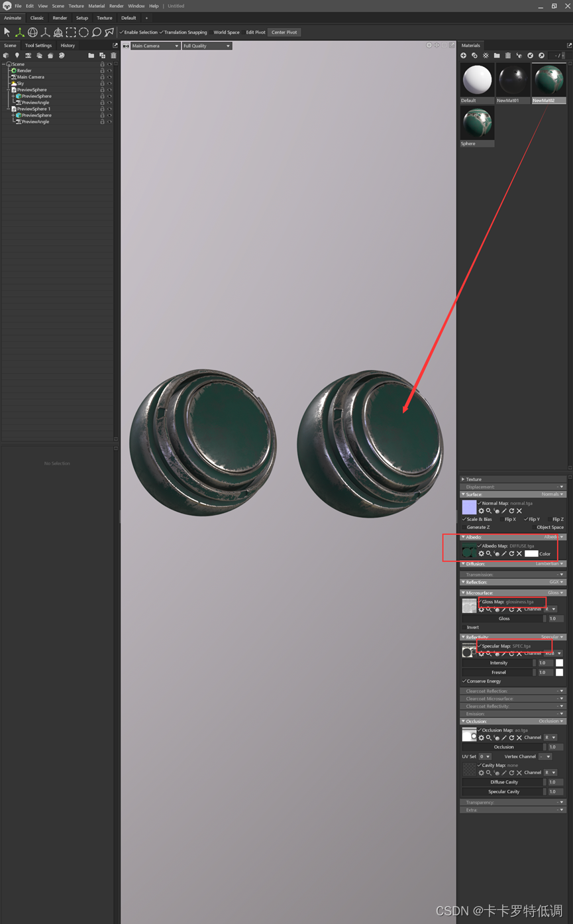Open the Diffusion Lambertian dropdown
The height and width of the screenshot is (924, 573).
click(x=550, y=563)
